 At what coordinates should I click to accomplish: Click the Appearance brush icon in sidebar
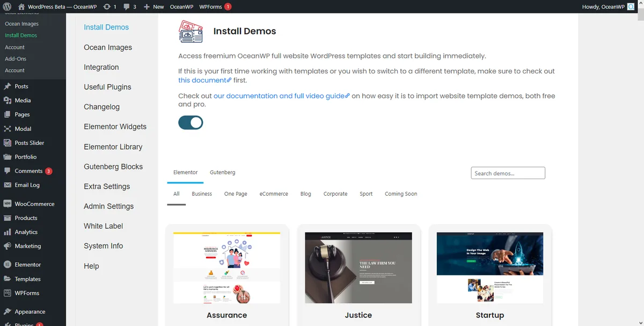point(8,312)
